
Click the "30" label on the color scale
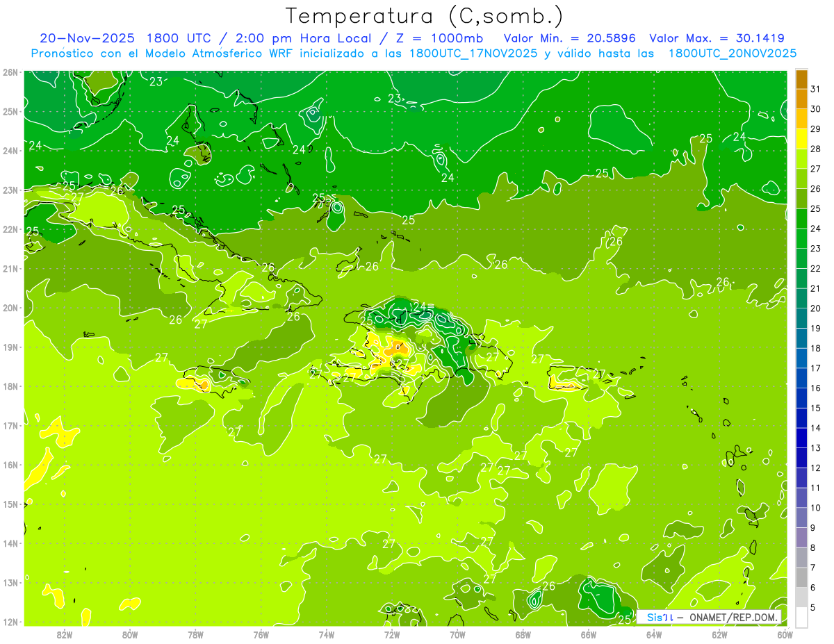tap(816, 109)
